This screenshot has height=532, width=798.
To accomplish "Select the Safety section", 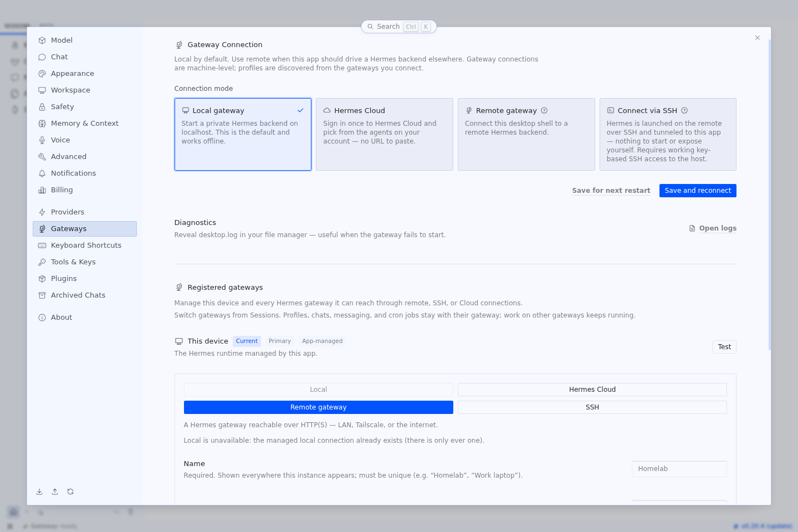I will point(84,107).
